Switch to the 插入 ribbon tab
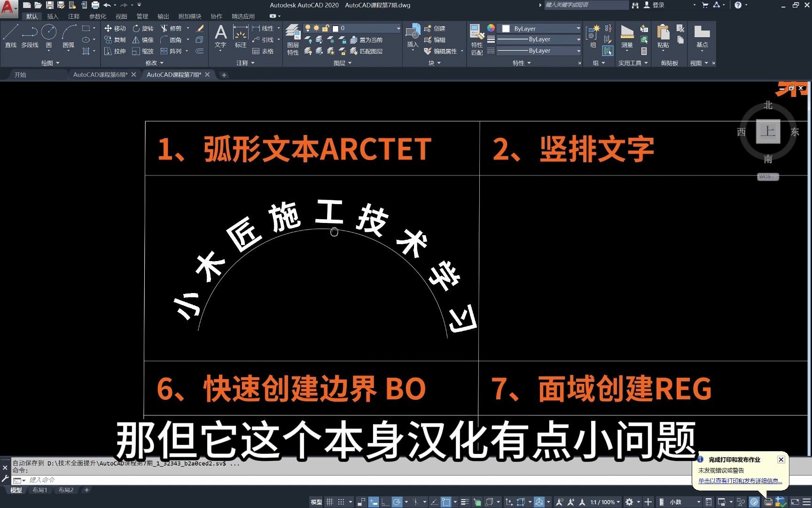This screenshot has width=812, height=508. (52, 16)
